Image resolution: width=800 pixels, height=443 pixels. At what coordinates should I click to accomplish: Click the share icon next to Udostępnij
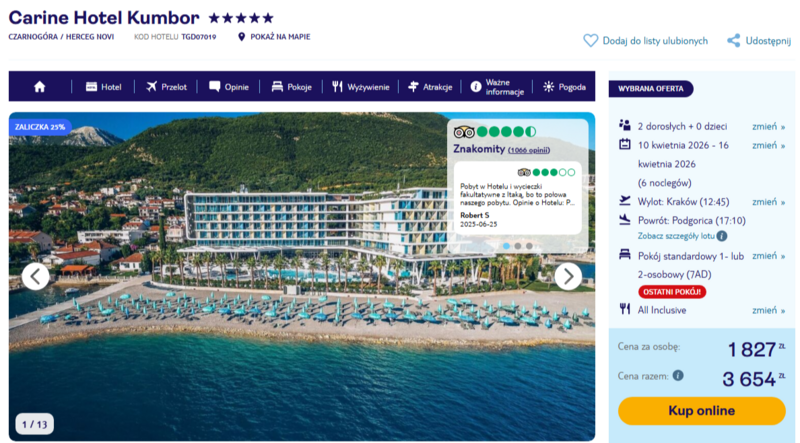coord(734,41)
